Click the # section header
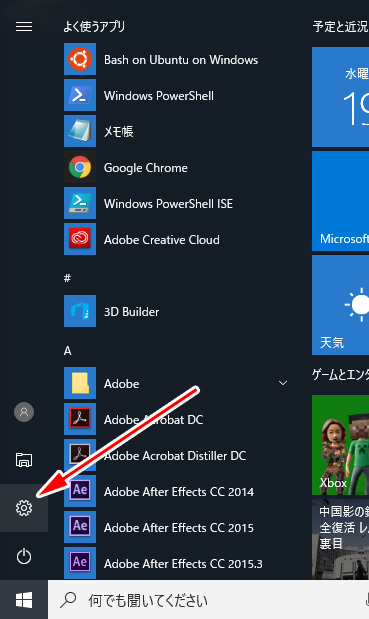Screen dimensions: 369x619 (x=67, y=278)
